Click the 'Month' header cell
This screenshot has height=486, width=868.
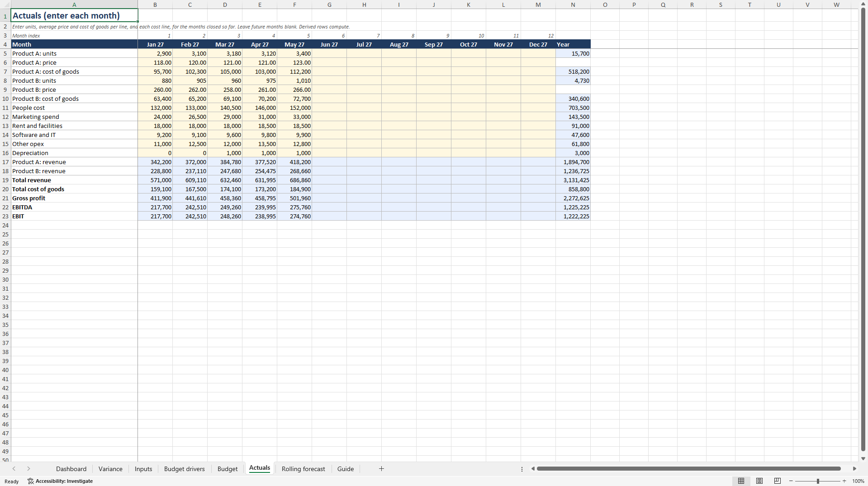[74, 44]
